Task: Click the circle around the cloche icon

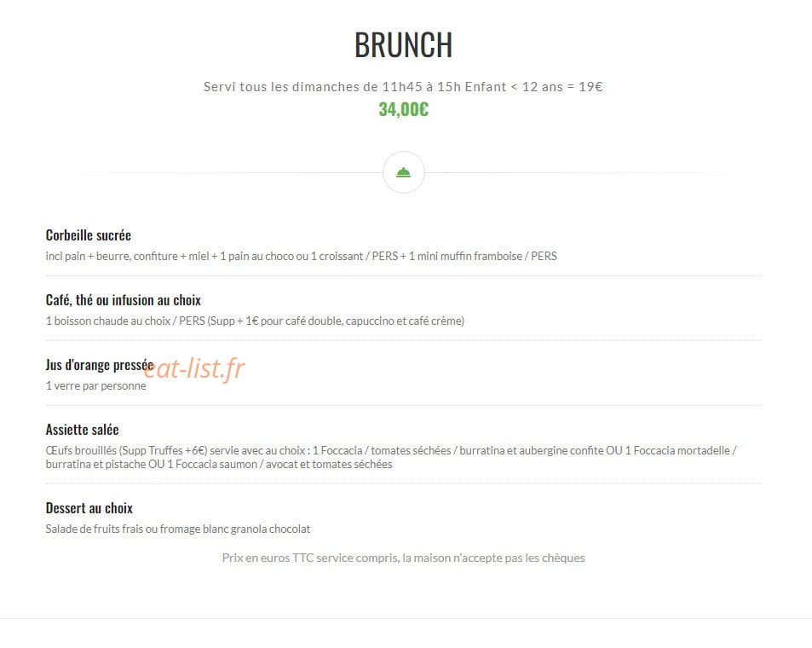Action: coord(403,172)
